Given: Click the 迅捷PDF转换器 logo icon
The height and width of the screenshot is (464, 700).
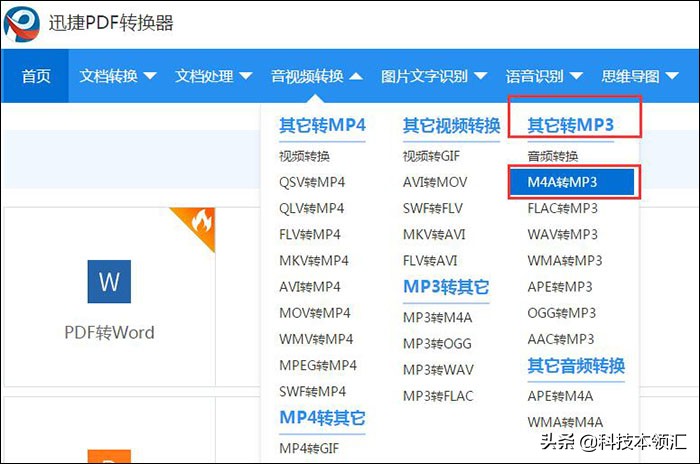Looking at the screenshot, I should [x=21, y=24].
